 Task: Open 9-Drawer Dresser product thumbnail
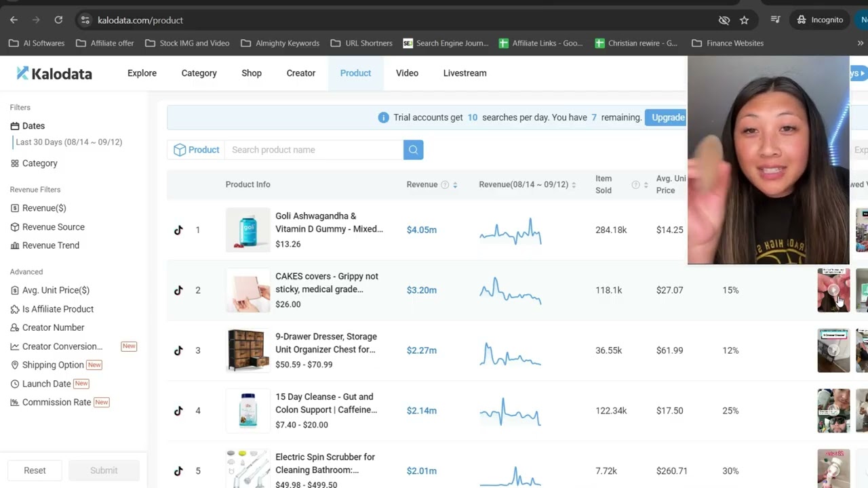click(248, 350)
